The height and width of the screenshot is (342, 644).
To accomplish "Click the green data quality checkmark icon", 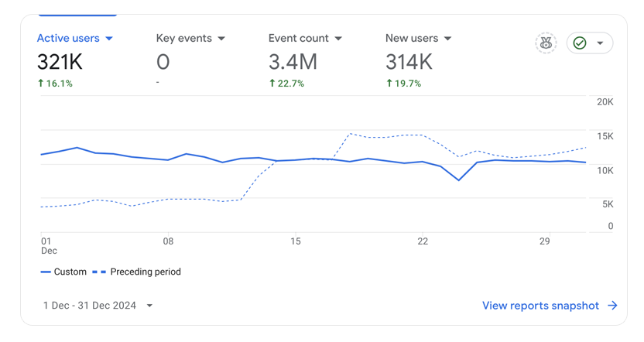I will tap(580, 43).
